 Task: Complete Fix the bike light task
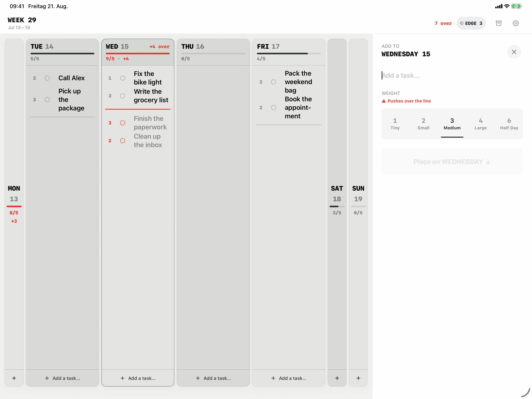[x=122, y=78]
